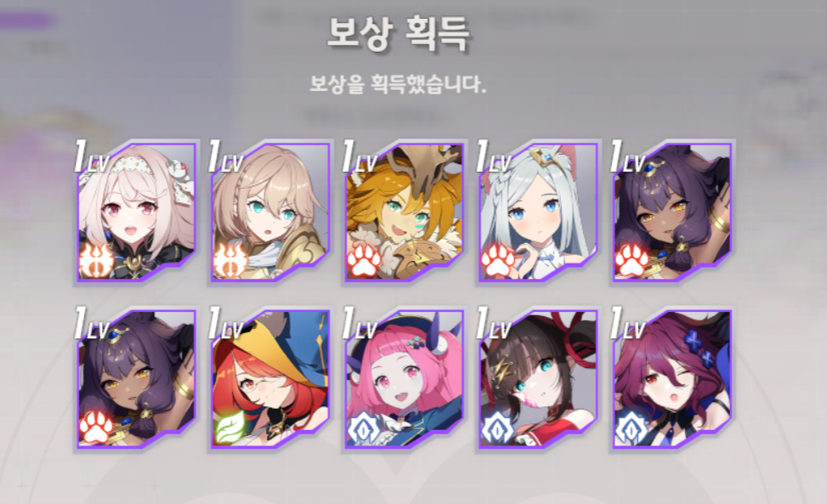Select the magenta-haired winking character card
Screen dimensions: 827x504
coord(672,379)
